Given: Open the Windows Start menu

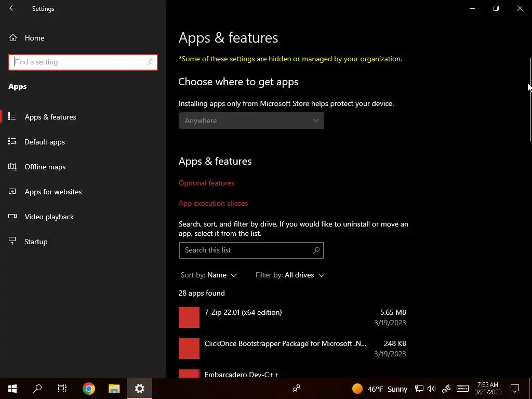Looking at the screenshot, I should [12, 389].
